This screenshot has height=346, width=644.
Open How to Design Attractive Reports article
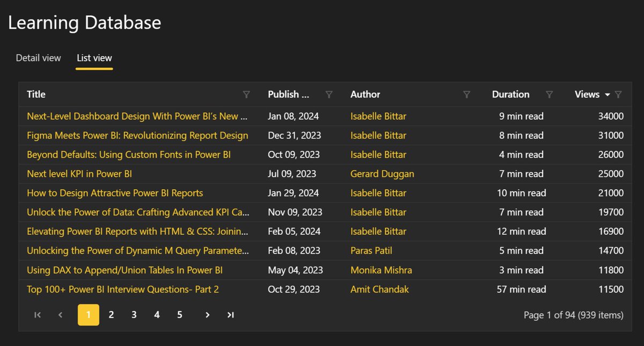point(115,193)
